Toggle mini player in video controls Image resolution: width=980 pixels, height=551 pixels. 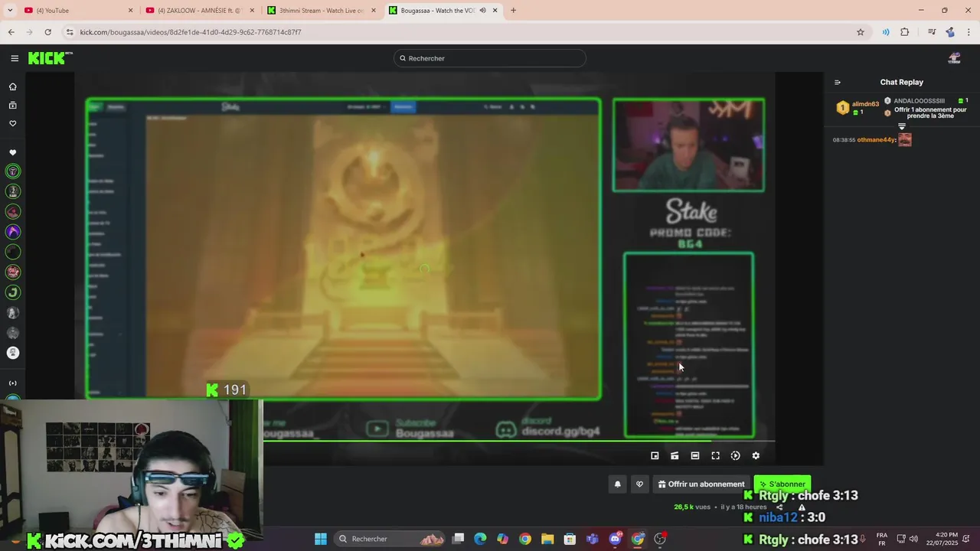pyautogui.click(x=655, y=455)
